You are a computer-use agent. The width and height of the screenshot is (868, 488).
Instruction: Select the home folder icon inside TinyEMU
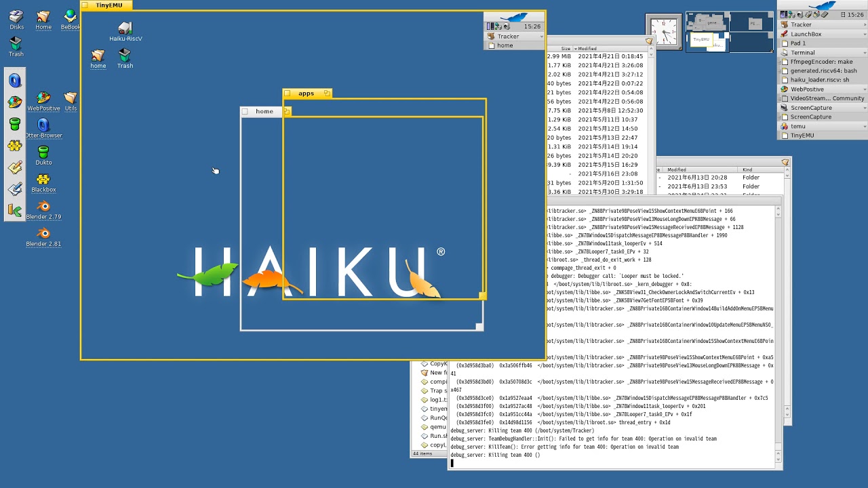point(98,59)
